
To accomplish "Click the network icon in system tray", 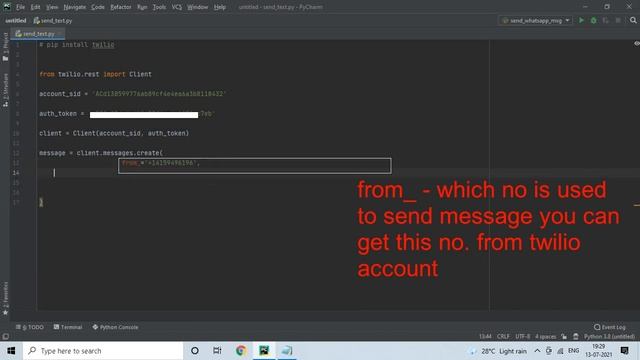I will [560, 351].
